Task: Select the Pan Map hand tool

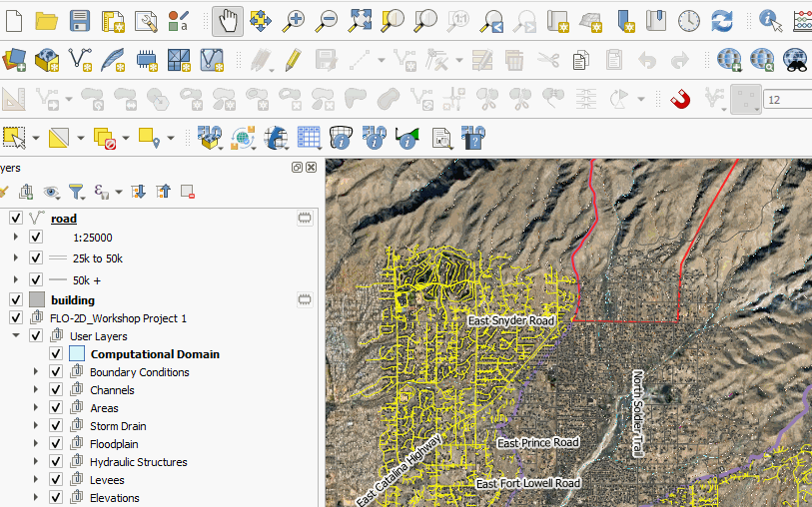Action: point(228,20)
